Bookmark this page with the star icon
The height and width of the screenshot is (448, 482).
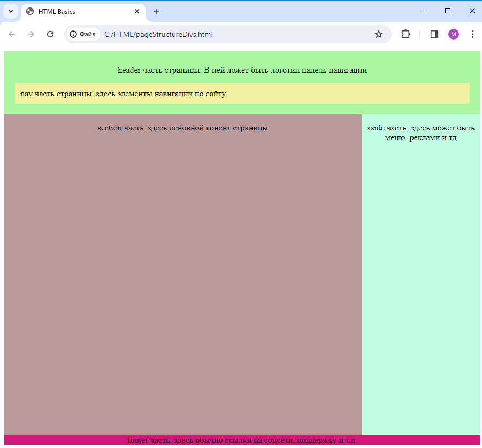(379, 34)
